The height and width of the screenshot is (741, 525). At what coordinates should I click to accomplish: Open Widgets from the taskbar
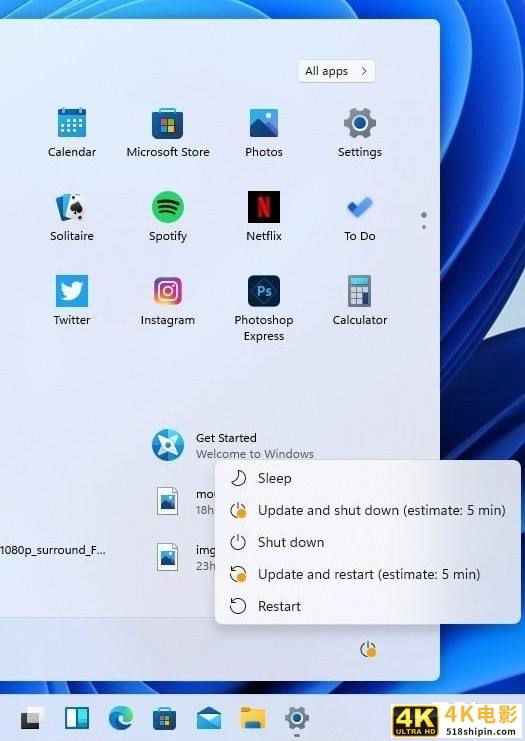coord(77,719)
